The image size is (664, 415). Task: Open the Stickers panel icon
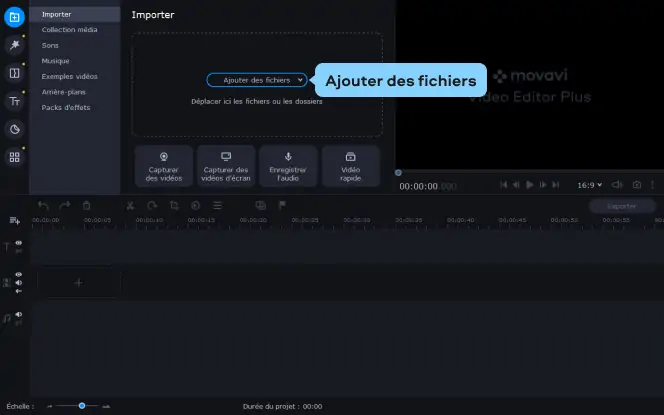[x=14, y=129]
